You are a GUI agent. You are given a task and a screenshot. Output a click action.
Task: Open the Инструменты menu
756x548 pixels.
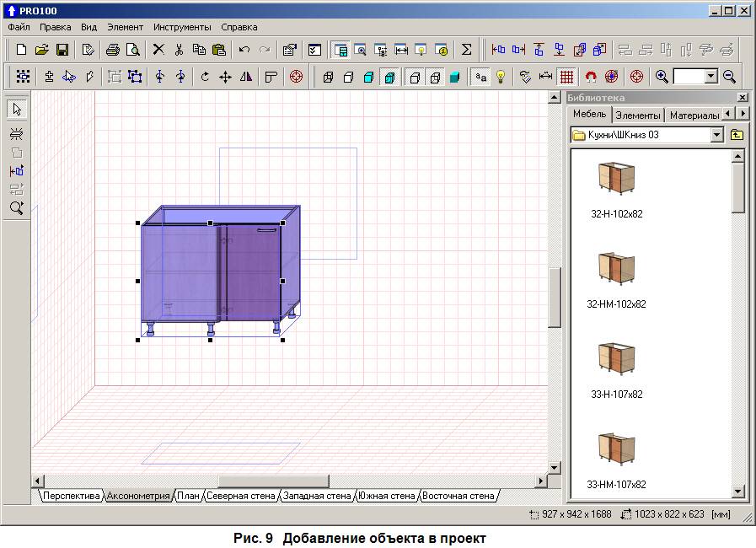coord(182,27)
